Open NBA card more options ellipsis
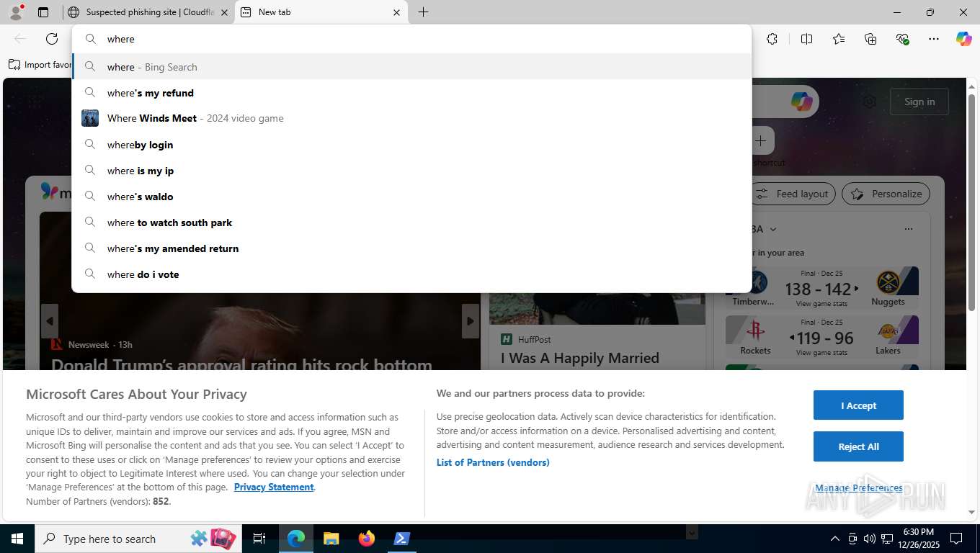This screenshot has width=980, height=553. (x=908, y=229)
